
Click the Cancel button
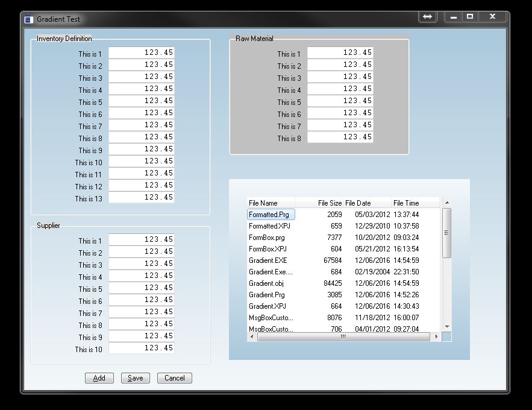tap(174, 378)
